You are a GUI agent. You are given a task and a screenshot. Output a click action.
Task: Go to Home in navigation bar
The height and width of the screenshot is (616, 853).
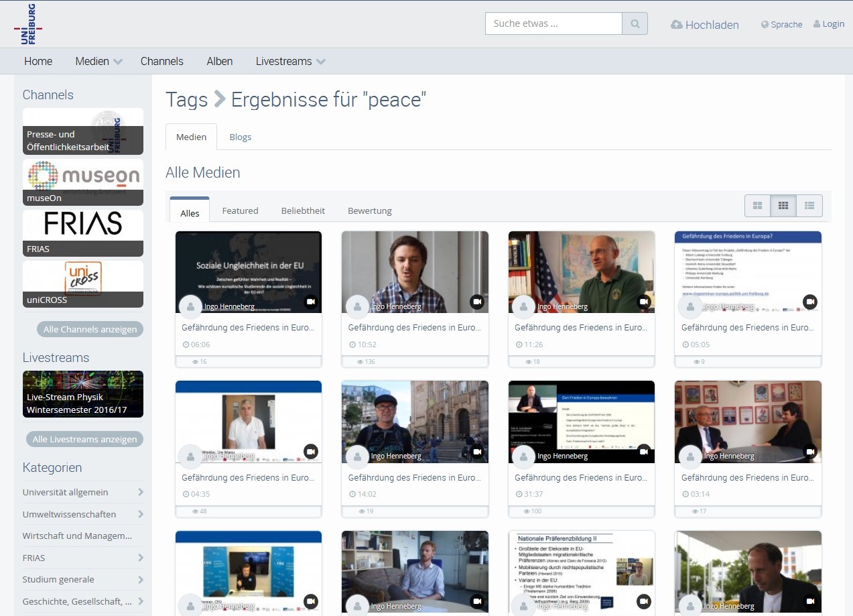38,61
